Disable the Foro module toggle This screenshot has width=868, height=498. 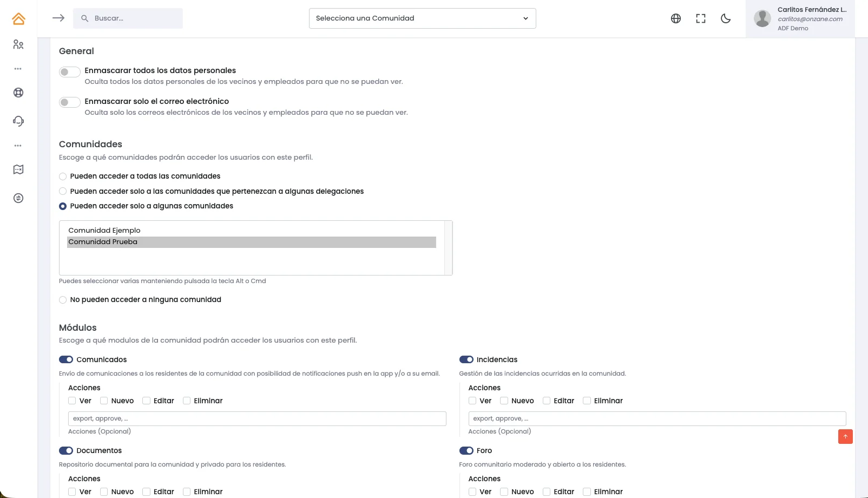click(x=466, y=450)
